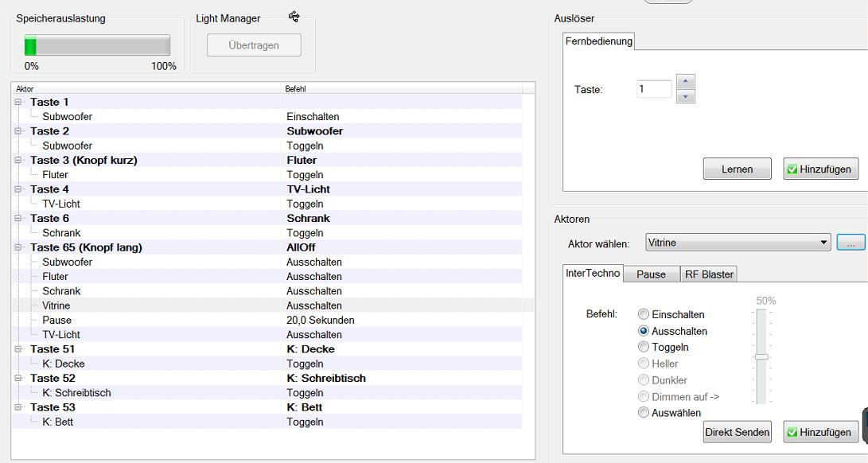
Task: Select the Auswählen radio button
Action: (644, 413)
